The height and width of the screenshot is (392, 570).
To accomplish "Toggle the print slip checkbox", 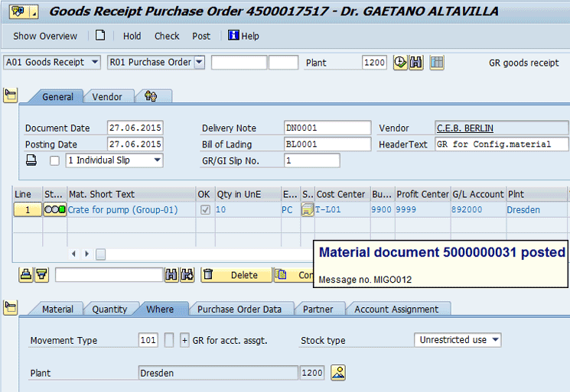I will tap(54, 160).
